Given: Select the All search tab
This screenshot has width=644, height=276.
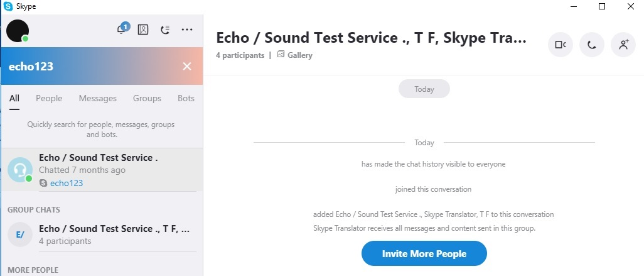Looking at the screenshot, I should (x=14, y=98).
